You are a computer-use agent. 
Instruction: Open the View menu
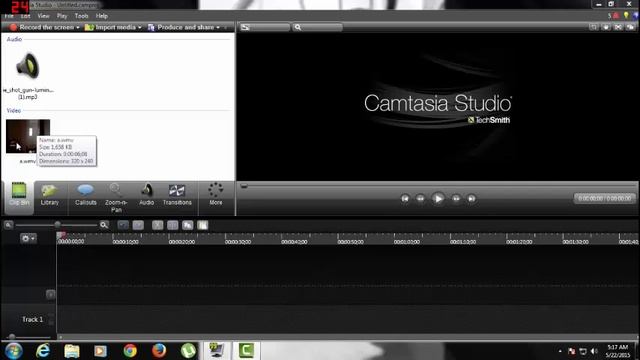coord(43,16)
